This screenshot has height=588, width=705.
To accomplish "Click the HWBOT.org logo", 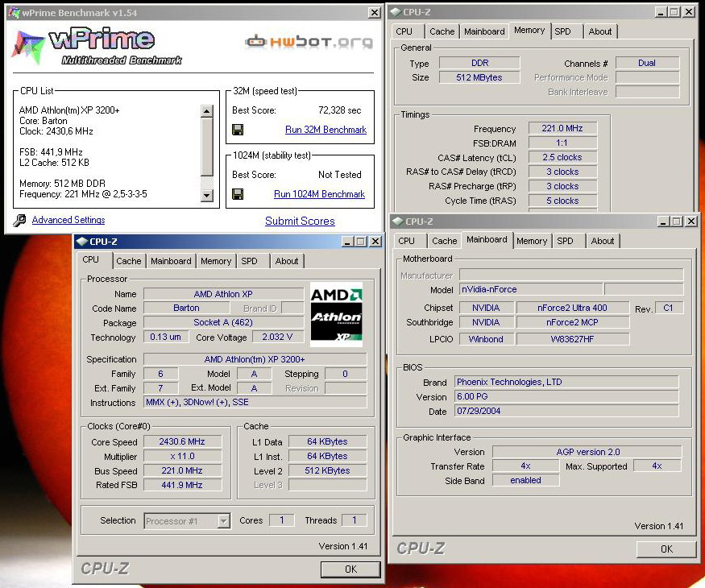I will (309, 42).
